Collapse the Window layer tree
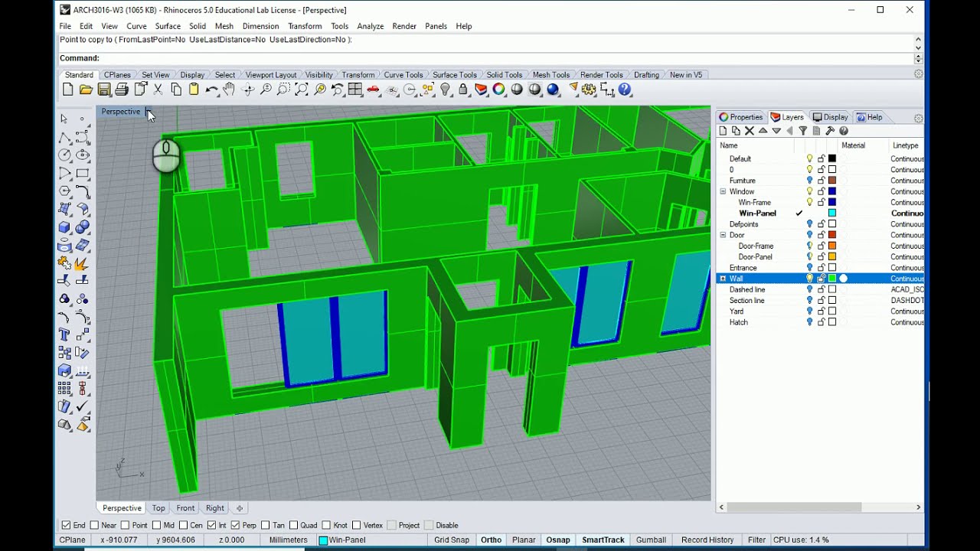The width and height of the screenshot is (980, 551). (x=723, y=191)
